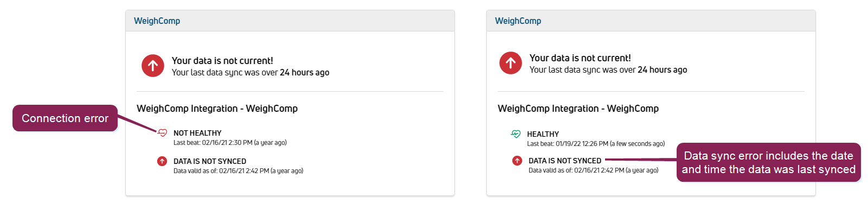Click small red arrow beside right DATA IS NOT SYNCED
This screenshot has height=216, width=868.
pyautogui.click(x=517, y=161)
